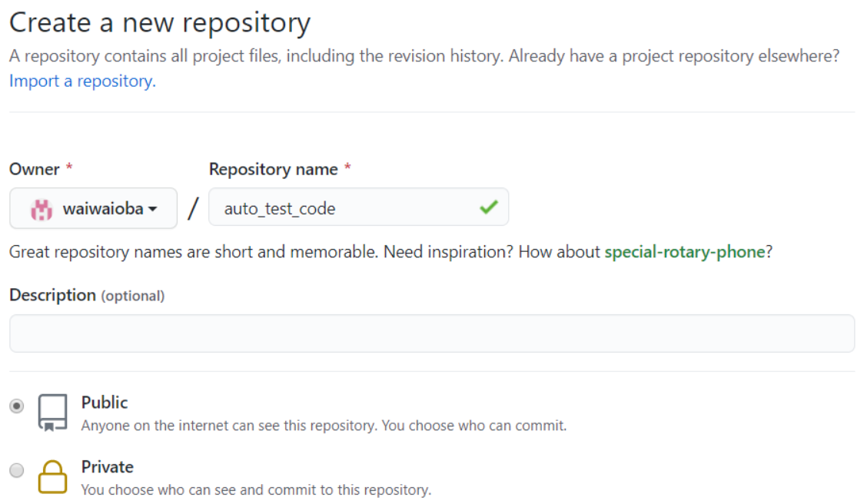Select the Public radio button
Screen dimensions: 864x504
coord(17,406)
